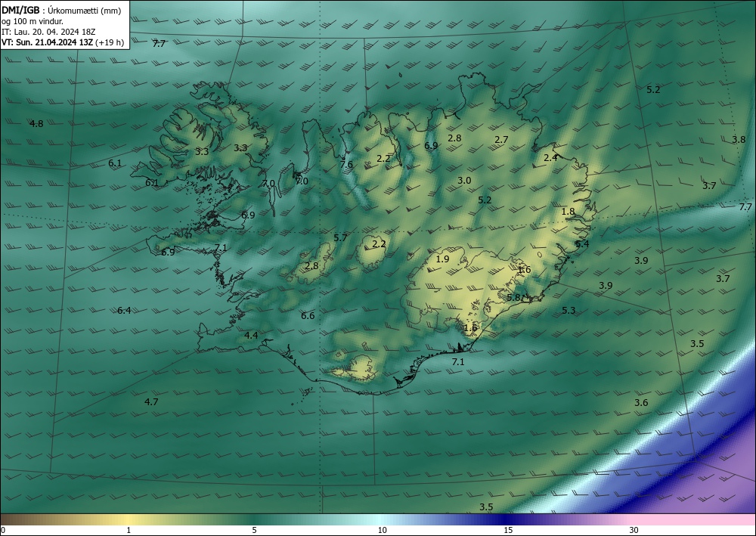Select the 2.4 value label

pos(550,157)
